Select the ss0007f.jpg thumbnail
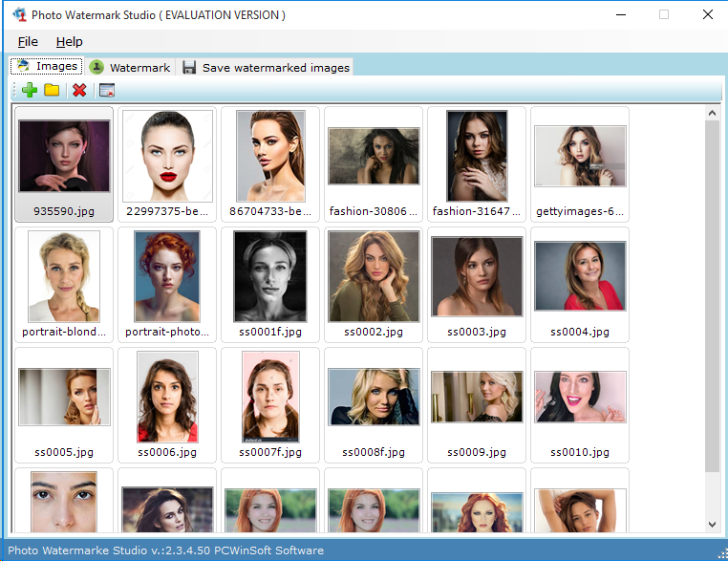This screenshot has height=561, width=728. point(270,405)
